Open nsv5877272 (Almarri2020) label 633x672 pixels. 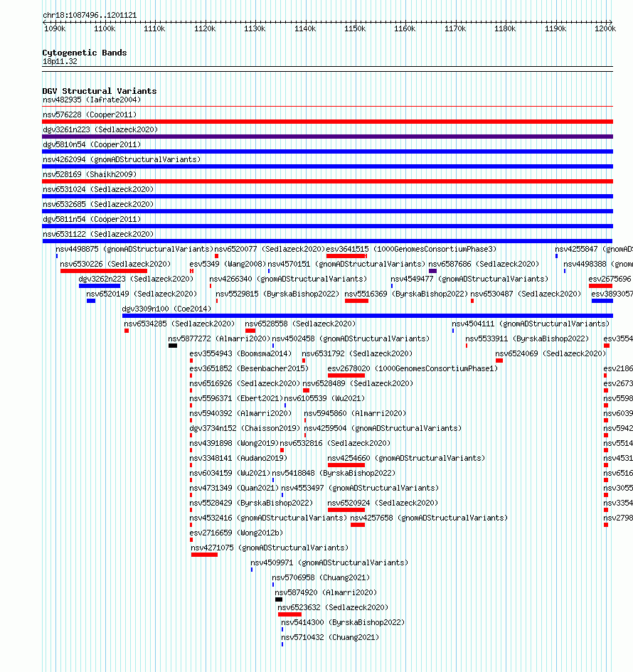[x=220, y=339]
